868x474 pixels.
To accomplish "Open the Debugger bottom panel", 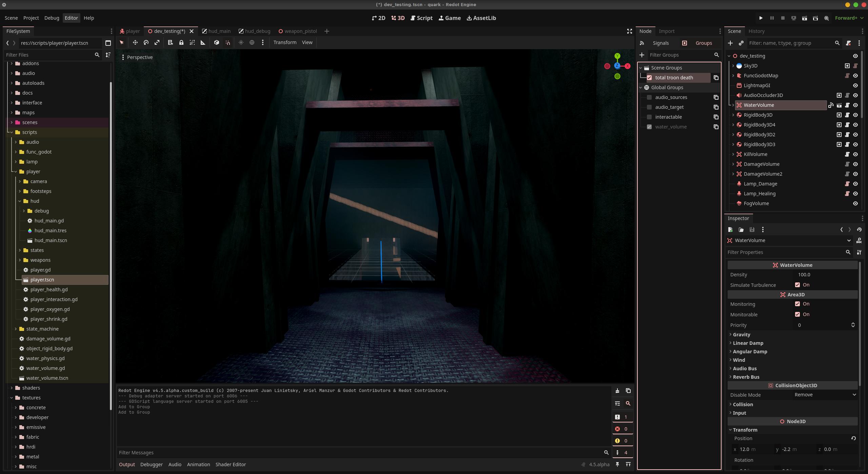I will (152, 465).
